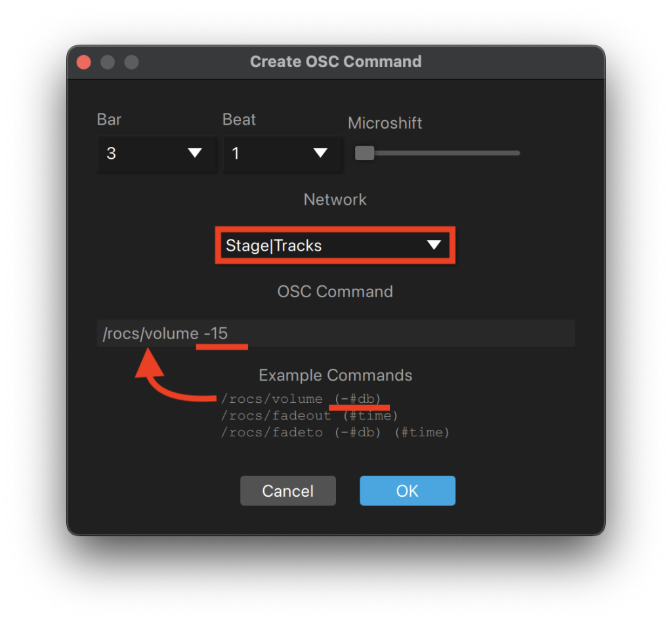This screenshot has height=624, width=672.
Task: Click the -15 value in OSC command
Action: [216, 333]
